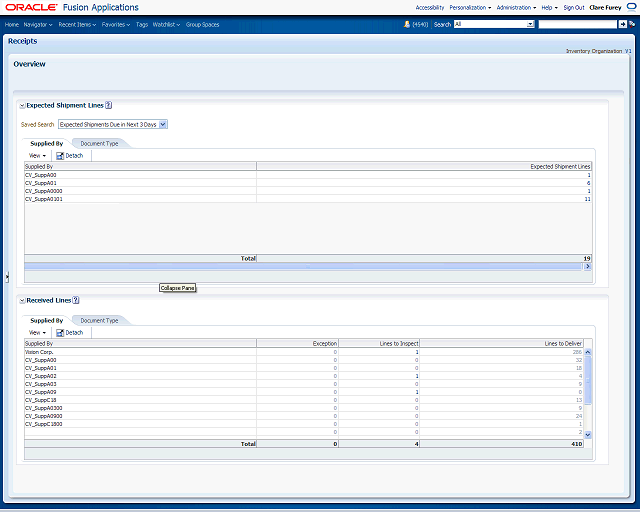The image size is (640, 512).
Task: Collapse the Received Lines section
Action: pyautogui.click(x=21, y=300)
